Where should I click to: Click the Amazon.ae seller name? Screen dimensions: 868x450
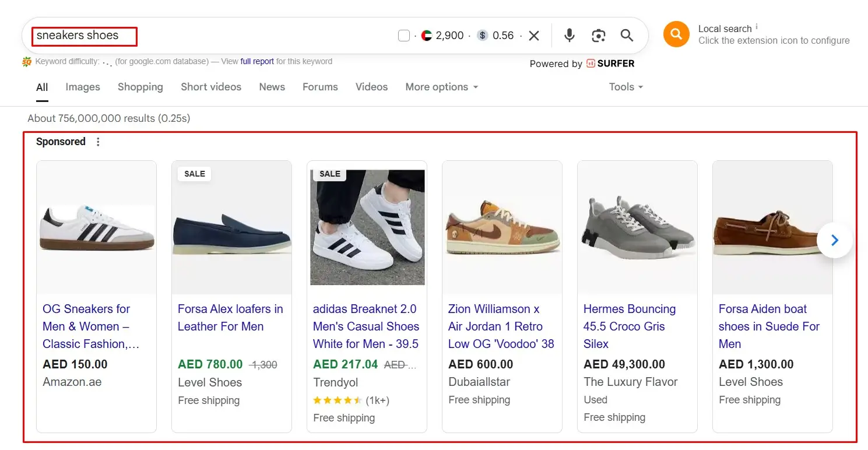[72, 382]
